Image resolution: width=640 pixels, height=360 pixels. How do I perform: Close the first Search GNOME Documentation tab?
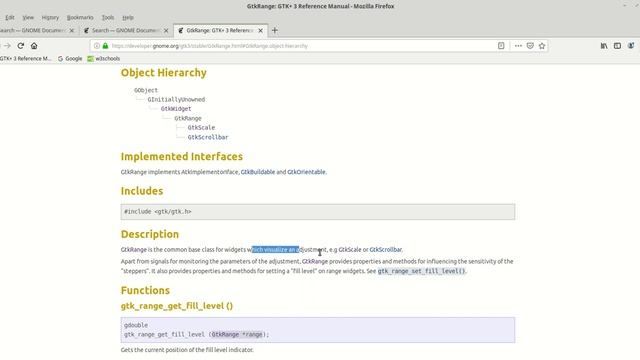coord(72,31)
